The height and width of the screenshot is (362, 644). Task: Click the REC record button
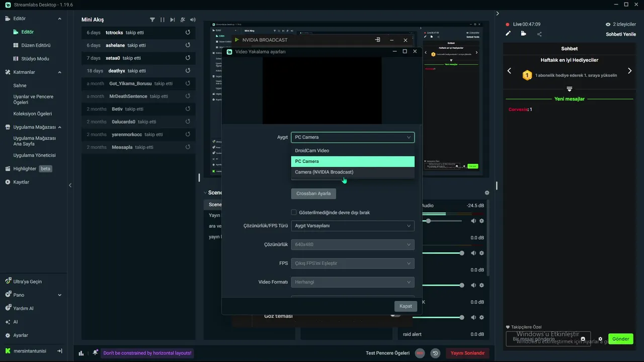click(x=420, y=353)
